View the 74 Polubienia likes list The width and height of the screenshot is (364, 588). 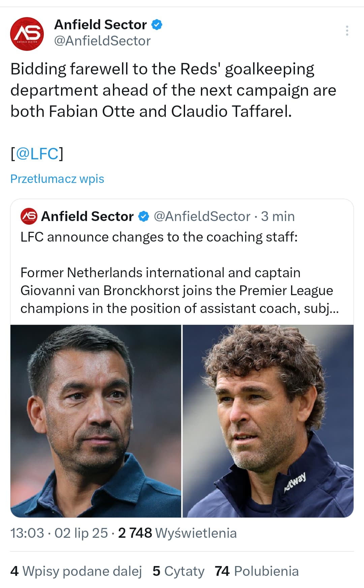[x=256, y=571]
